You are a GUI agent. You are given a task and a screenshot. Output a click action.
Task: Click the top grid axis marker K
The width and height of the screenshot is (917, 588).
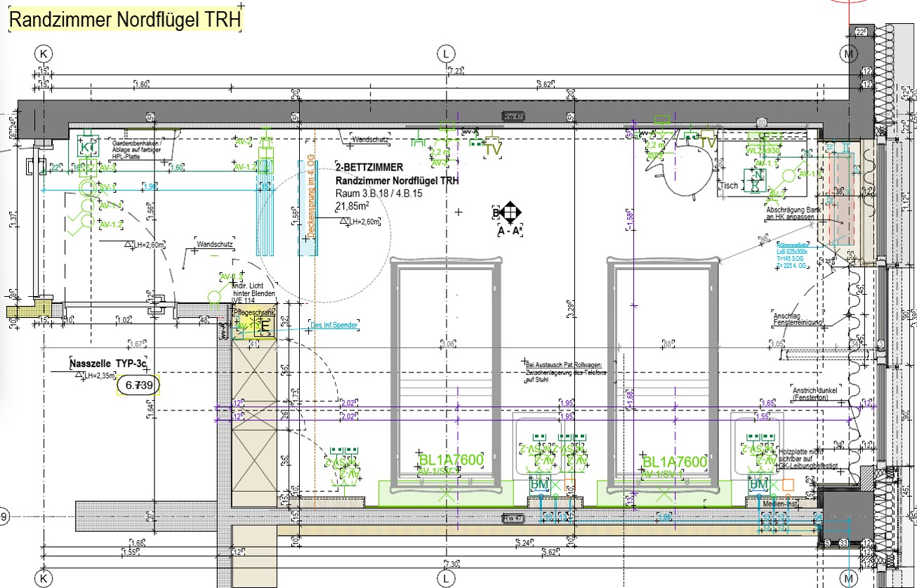44,54
